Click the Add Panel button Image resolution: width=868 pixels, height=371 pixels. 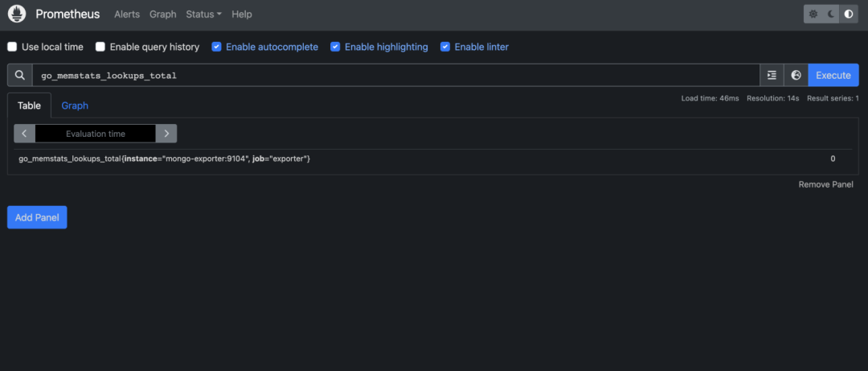pos(37,217)
